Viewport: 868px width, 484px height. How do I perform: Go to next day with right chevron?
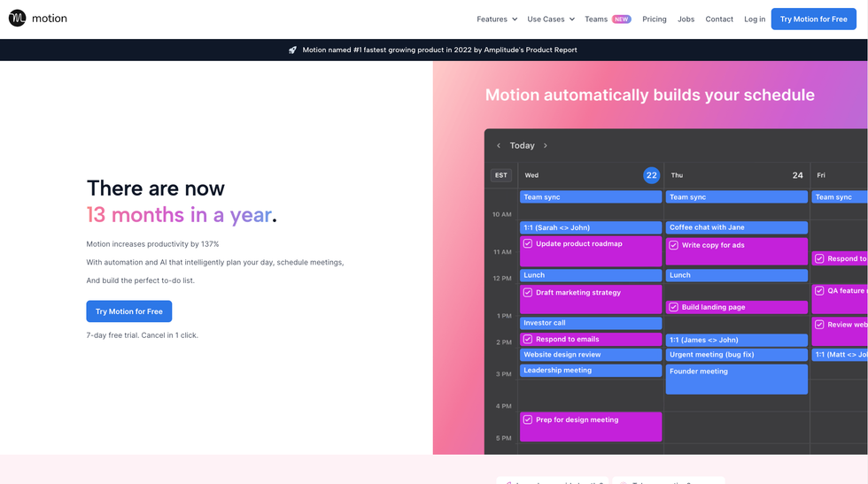[x=546, y=145]
